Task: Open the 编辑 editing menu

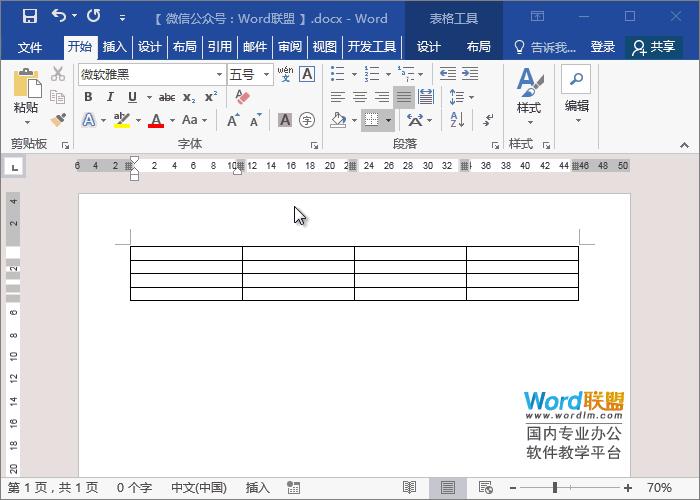Action: 577,95
